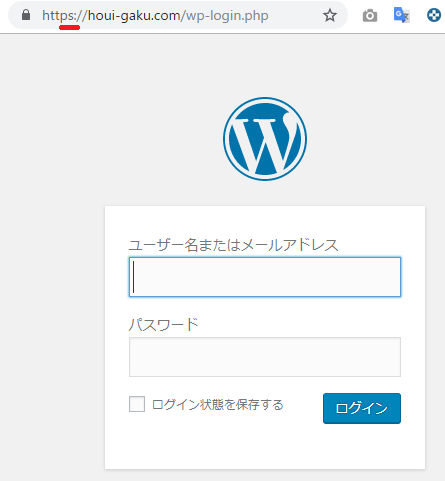
Task: Click the パスワード label text
Action: click(x=164, y=324)
